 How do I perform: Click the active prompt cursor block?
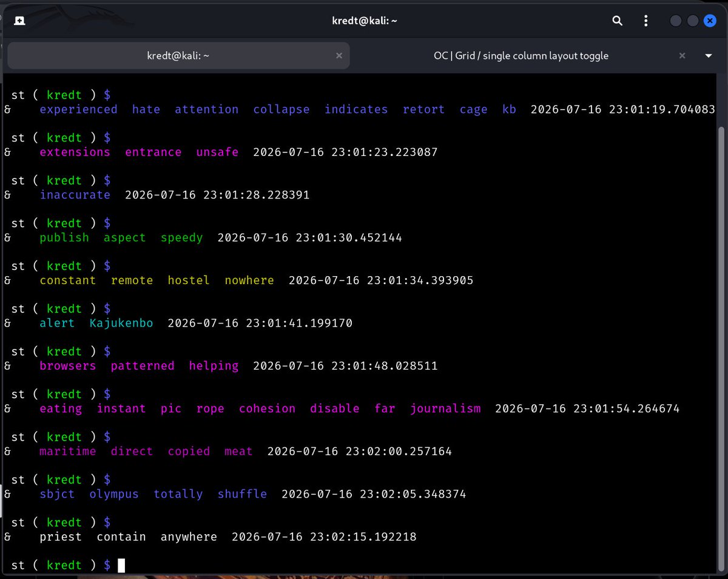tap(121, 565)
